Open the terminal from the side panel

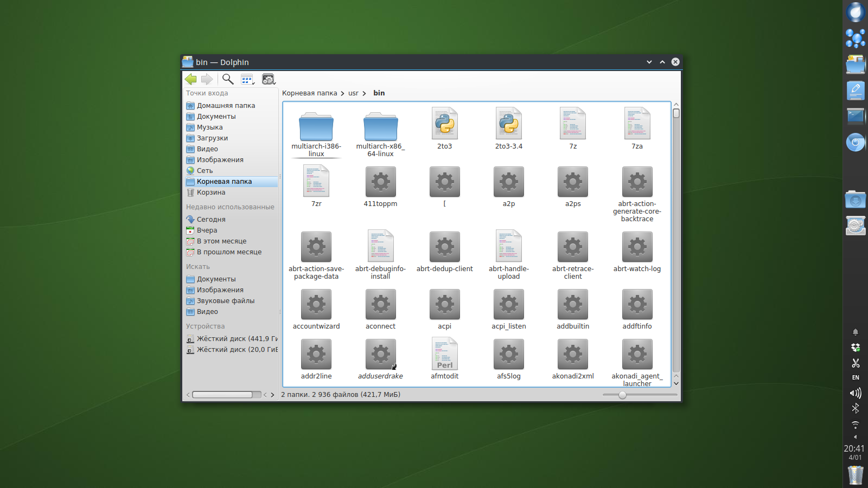856,116
